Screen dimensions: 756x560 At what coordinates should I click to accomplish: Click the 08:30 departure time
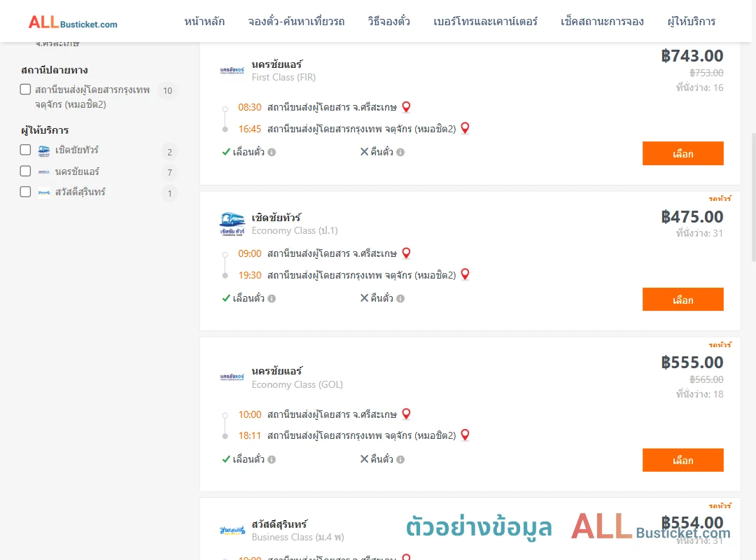click(x=250, y=107)
